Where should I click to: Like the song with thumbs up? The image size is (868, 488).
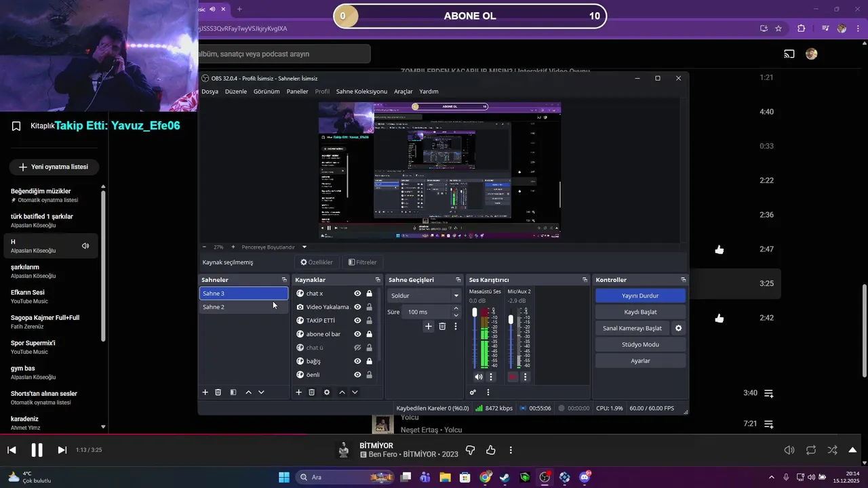pyautogui.click(x=491, y=450)
